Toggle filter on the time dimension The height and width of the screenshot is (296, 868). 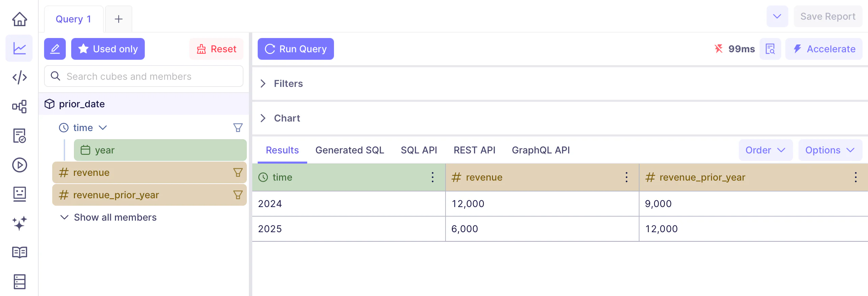[238, 128]
